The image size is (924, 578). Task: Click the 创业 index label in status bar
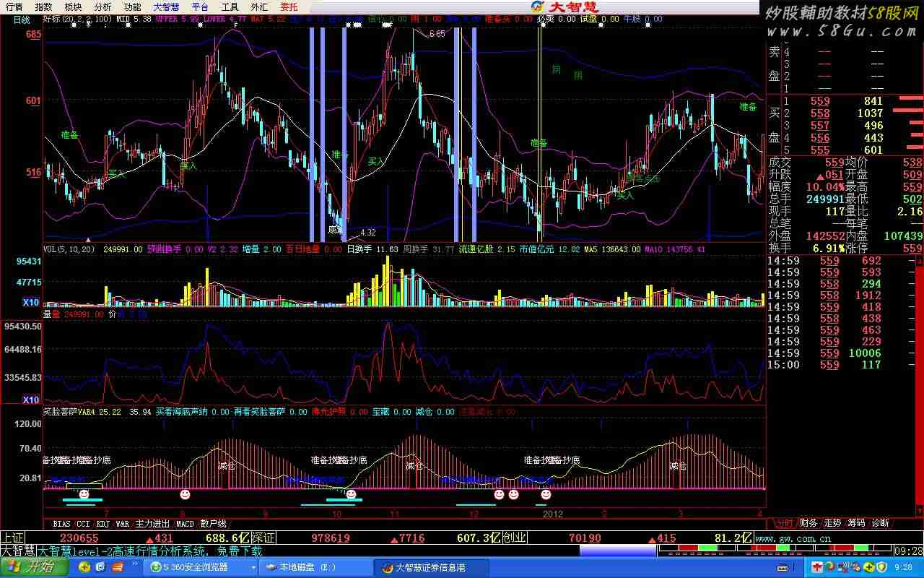pyautogui.click(x=515, y=538)
